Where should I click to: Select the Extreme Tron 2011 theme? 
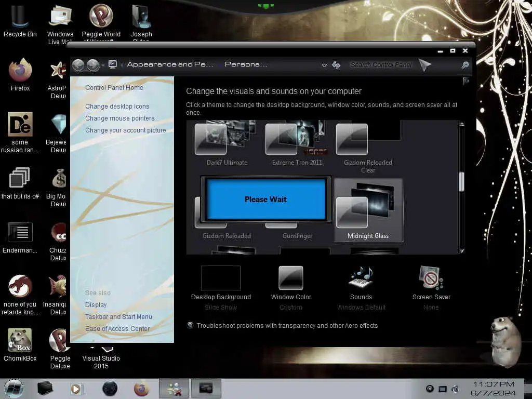[297, 144]
